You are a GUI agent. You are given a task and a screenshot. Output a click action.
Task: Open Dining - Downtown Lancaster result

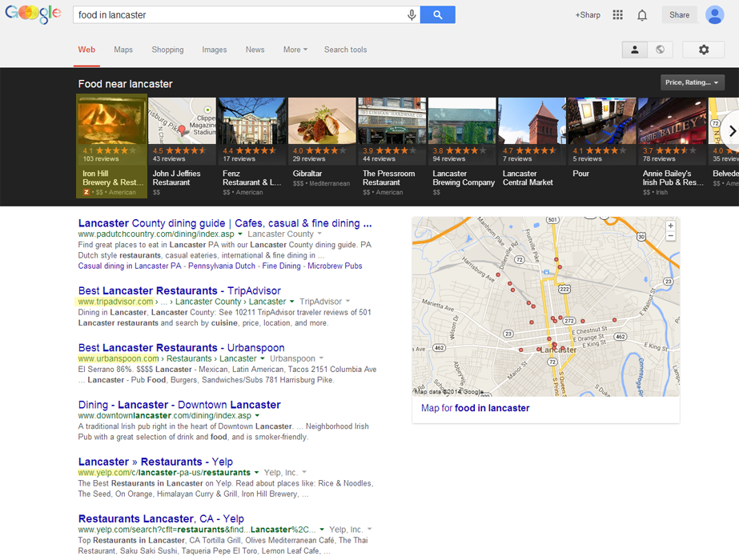(x=179, y=405)
